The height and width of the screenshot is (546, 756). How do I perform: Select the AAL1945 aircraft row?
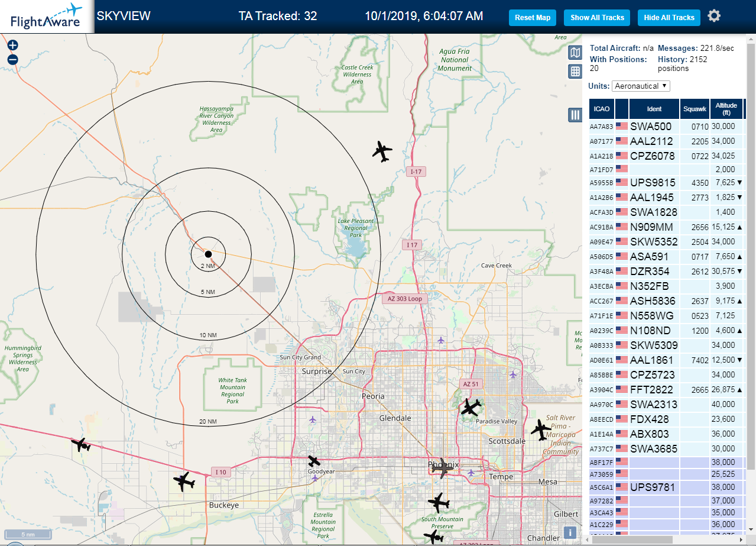[x=666, y=198]
